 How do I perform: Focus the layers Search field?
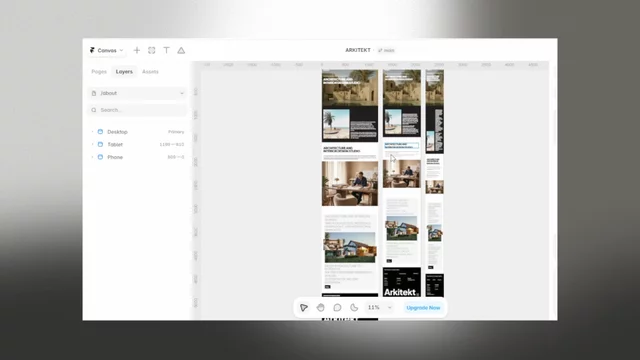137,110
